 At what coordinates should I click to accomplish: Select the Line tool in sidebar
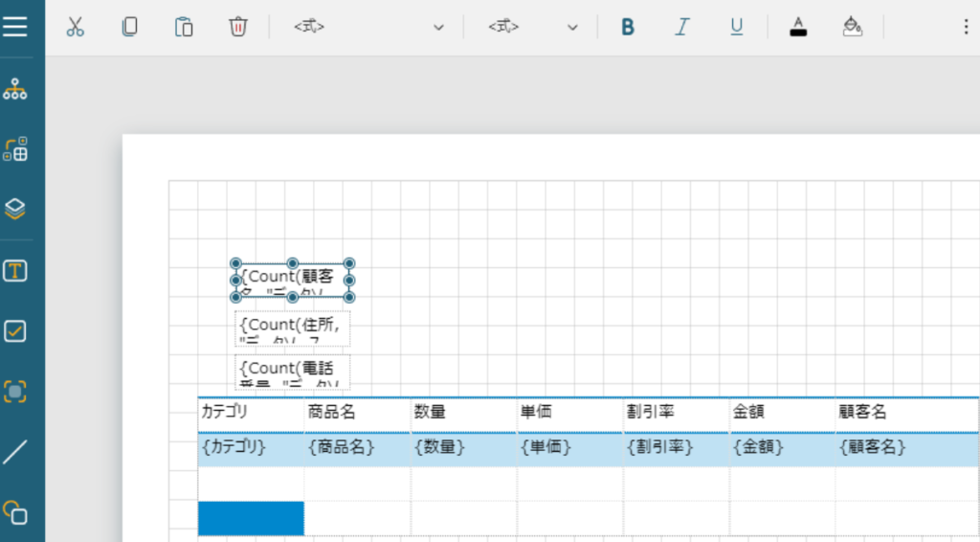point(15,451)
